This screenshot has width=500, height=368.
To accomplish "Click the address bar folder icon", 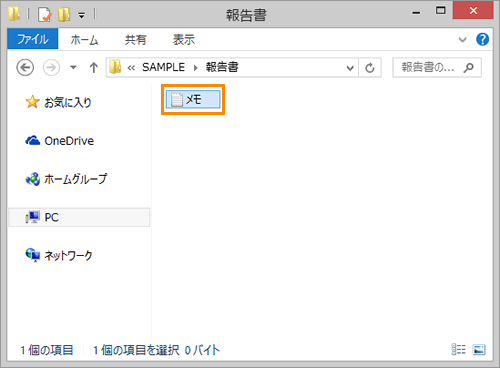I will tap(115, 67).
